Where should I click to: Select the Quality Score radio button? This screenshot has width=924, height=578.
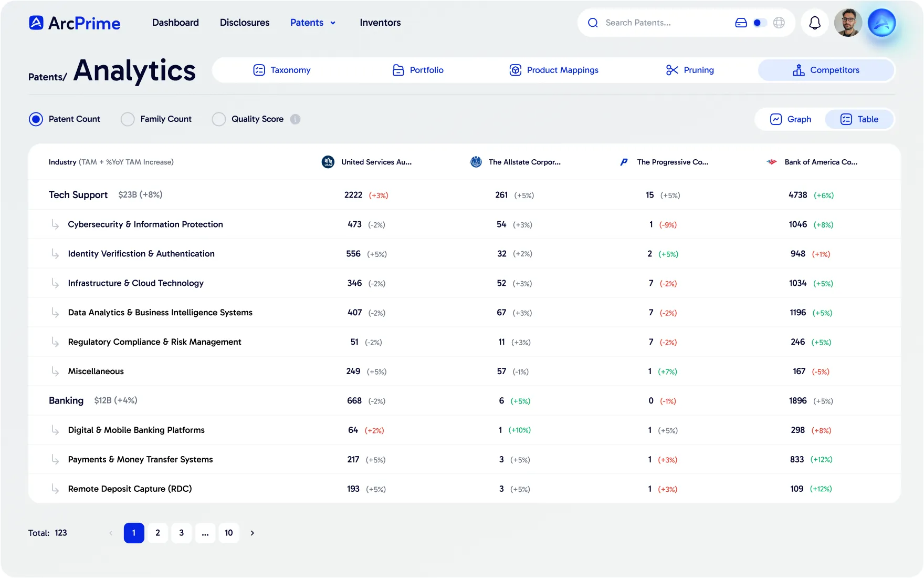[219, 119]
